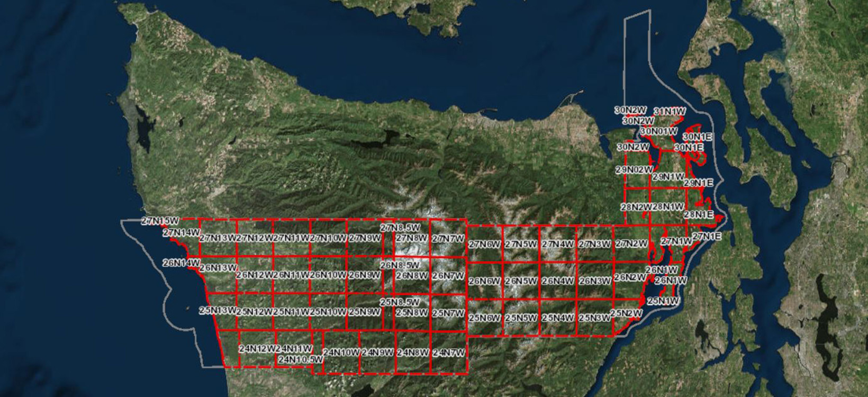Select the 26N5W township label
Screen dimensions: 868x397
[x=521, y=281]
